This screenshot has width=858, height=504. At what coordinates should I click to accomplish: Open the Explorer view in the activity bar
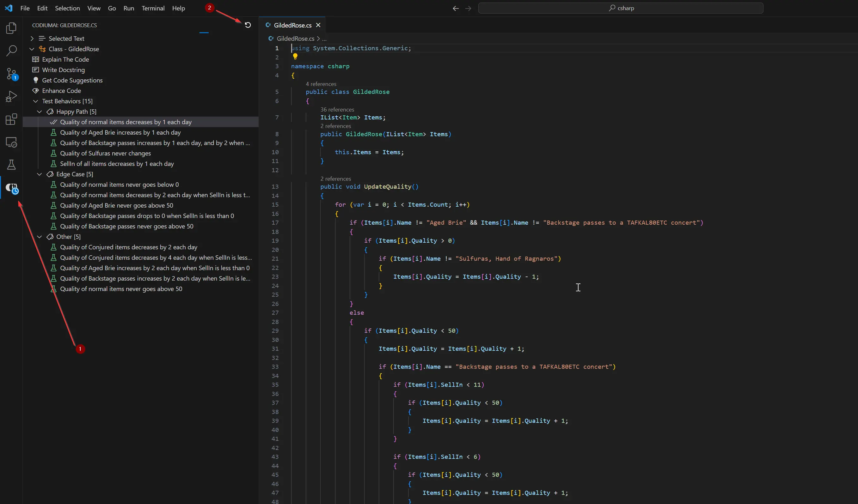pos(11,28)
